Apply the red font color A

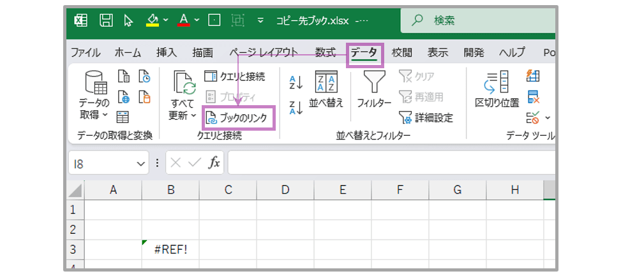click(x=184, y=20)
